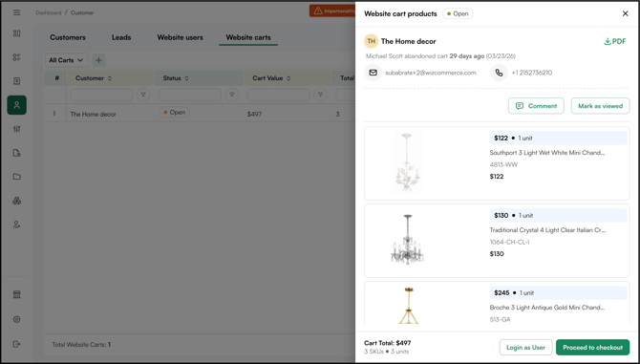Click The Home decor table row cell
This screenshot has width=640, height=364.
pyautogui.click(x=93, y=115)
